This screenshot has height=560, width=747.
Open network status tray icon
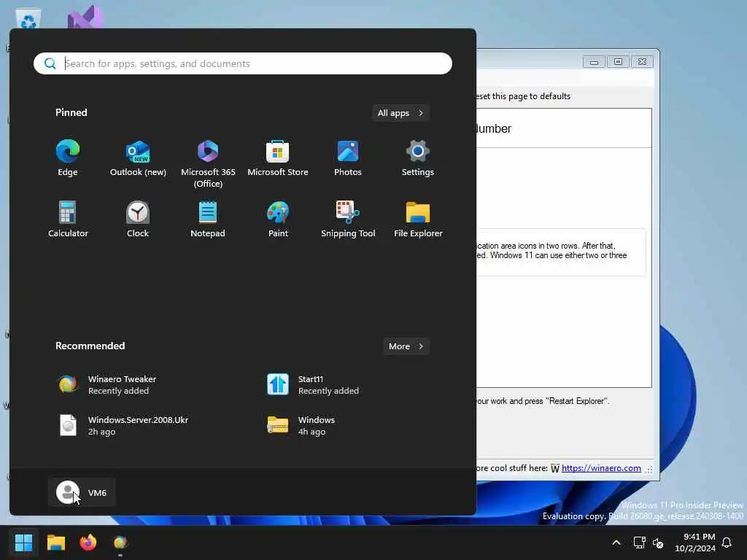pos(639,542)
